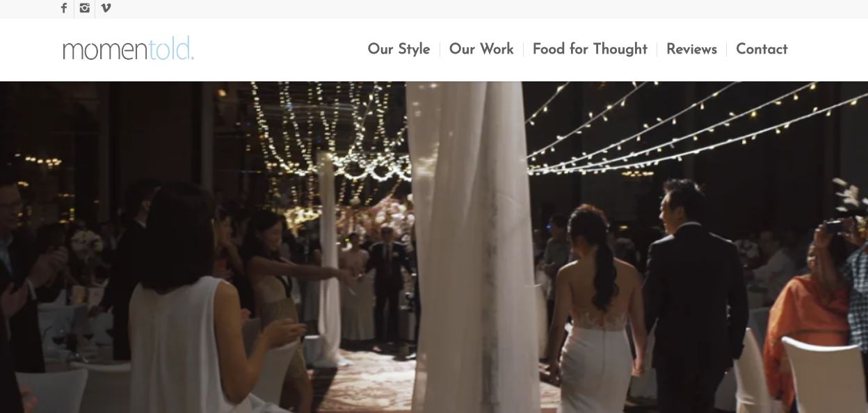Open the Instagram profile icon
The image size is (868, 413).
tap(85, 8)
